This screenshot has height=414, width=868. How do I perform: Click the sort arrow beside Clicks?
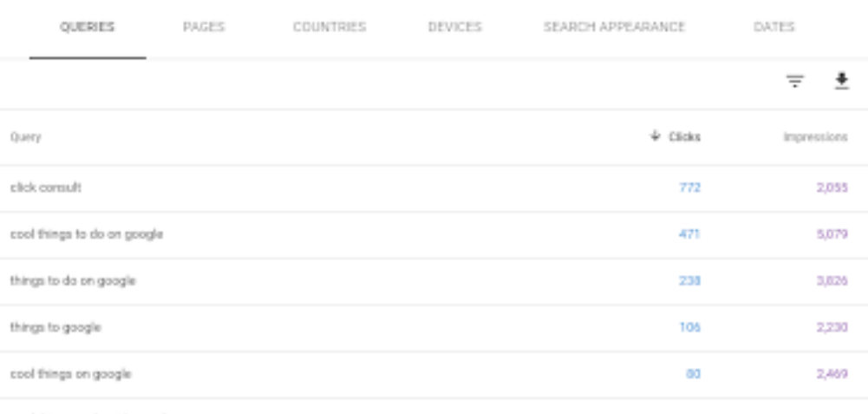pyautogui.click(x=655, y=135)
